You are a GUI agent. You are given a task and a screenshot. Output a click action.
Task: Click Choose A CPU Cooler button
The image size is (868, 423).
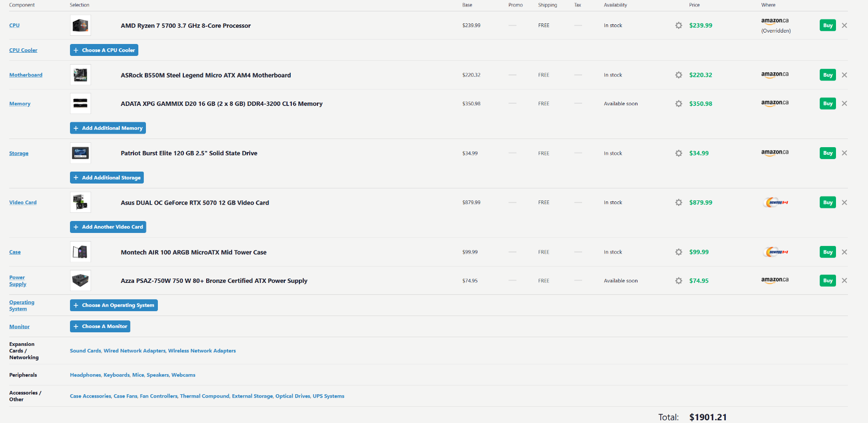point(104,50)
